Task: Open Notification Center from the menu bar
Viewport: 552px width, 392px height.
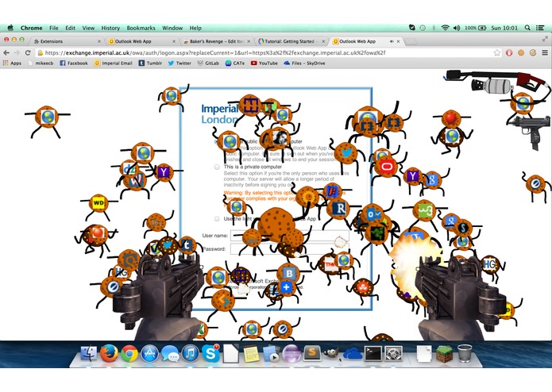Action: [x=540, y=28]
